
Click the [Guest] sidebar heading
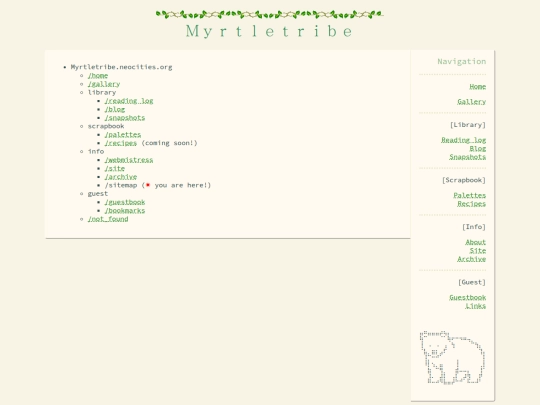(x=472, y=282)
